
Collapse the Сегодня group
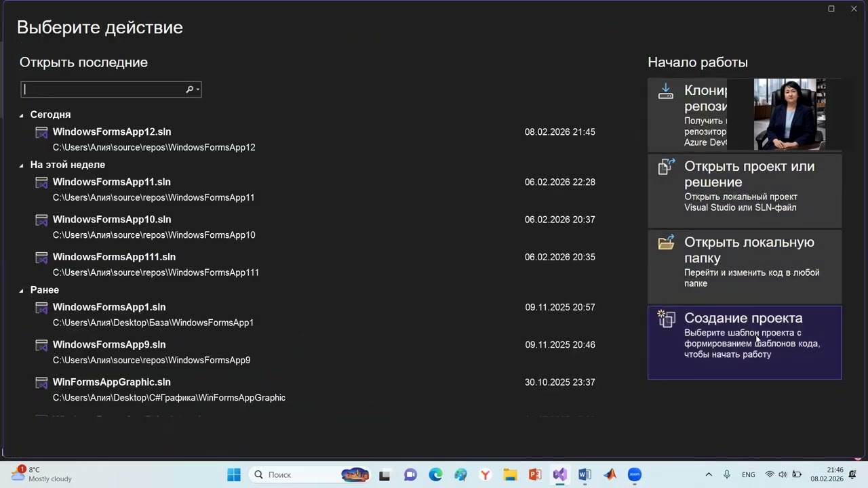[22, 115]
